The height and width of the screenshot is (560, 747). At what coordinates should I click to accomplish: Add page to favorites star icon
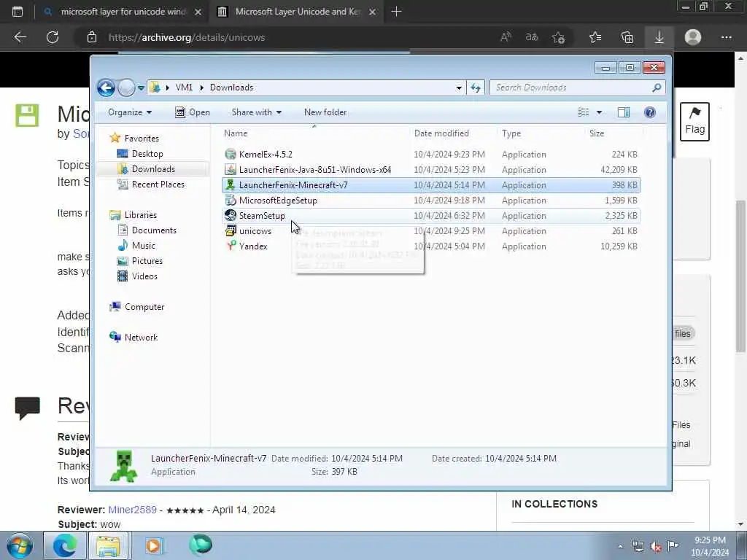coord(558,37)
